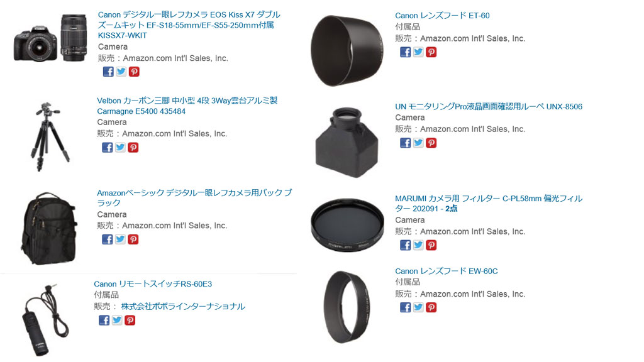Screen dimensions: 644x362
Task: Share the Velbon tripod on Facebook
Action: click(x=107, y=147)
